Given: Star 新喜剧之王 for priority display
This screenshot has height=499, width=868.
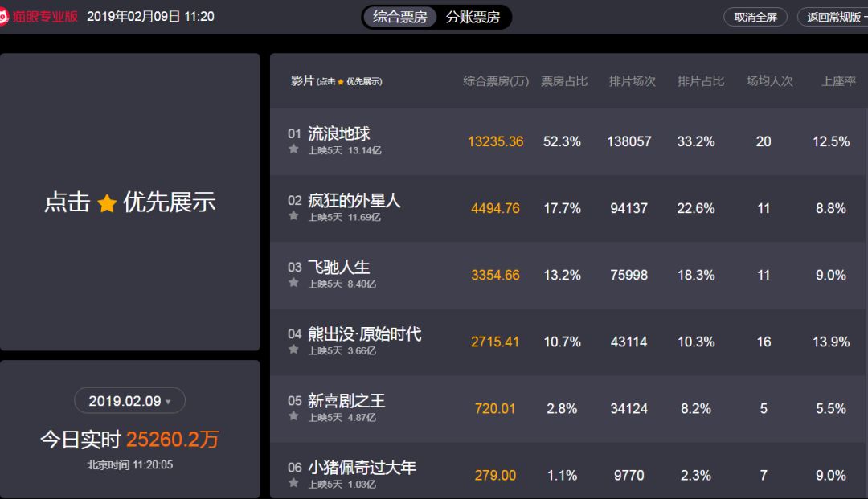Looking at the screenshot, I should point(294,416).
